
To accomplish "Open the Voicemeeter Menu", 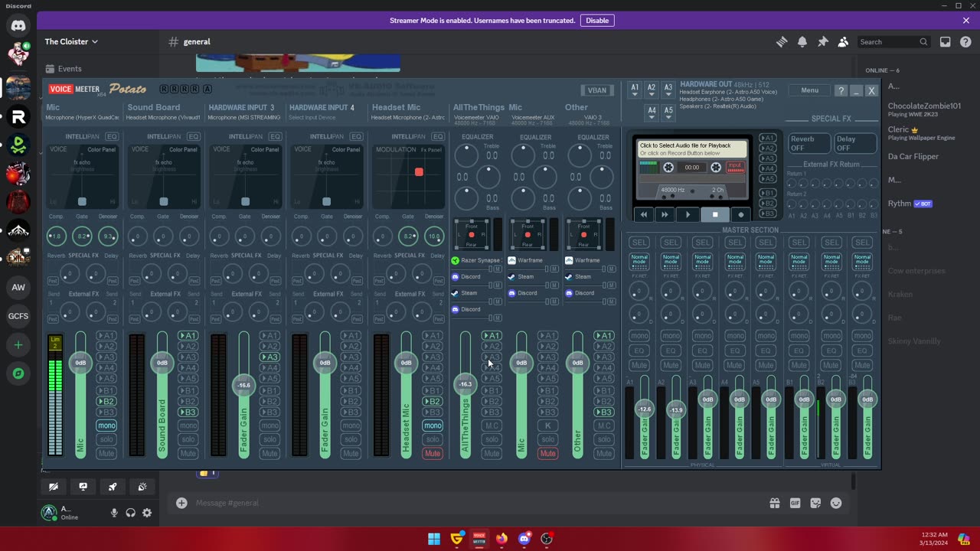I will (x=809, y=90).
